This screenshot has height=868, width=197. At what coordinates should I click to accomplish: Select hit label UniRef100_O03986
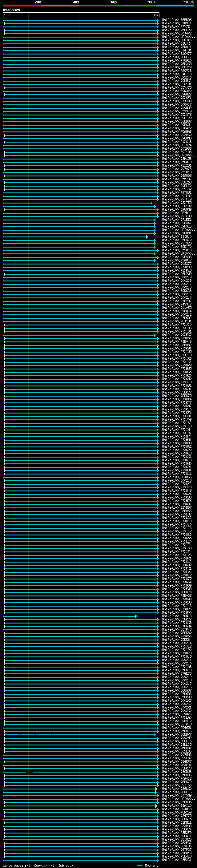[x=177, y=149]
